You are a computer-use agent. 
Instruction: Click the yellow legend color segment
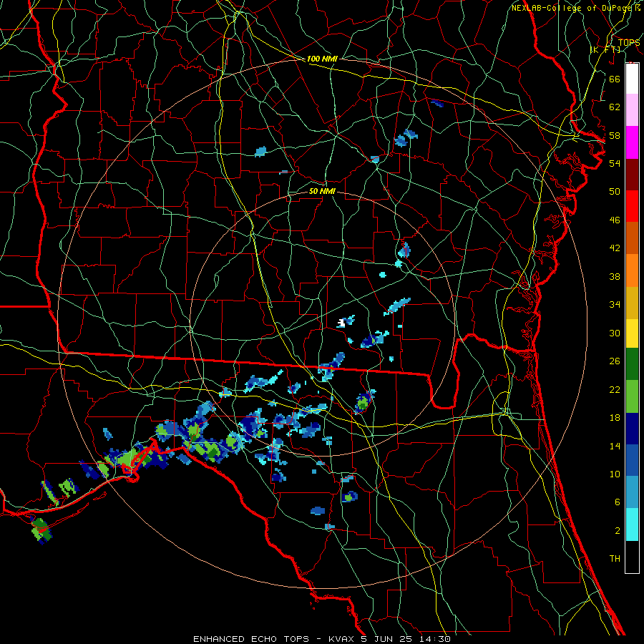632,333
